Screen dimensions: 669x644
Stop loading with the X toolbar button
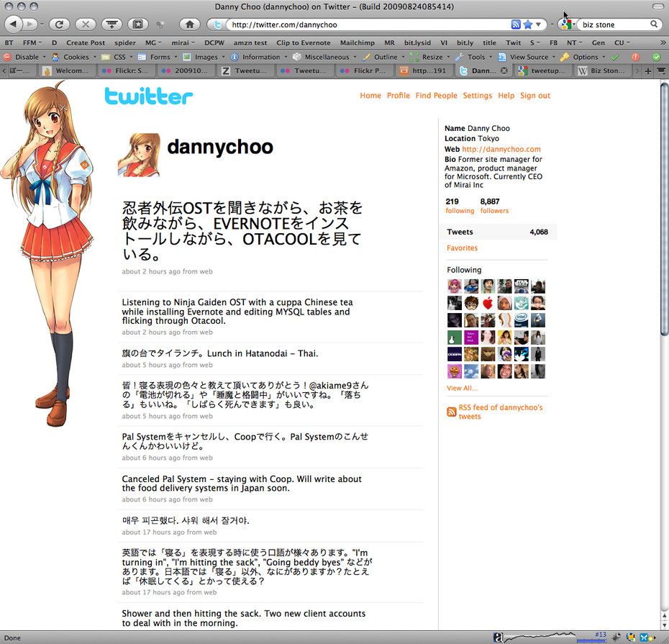(x=86, y=24)
